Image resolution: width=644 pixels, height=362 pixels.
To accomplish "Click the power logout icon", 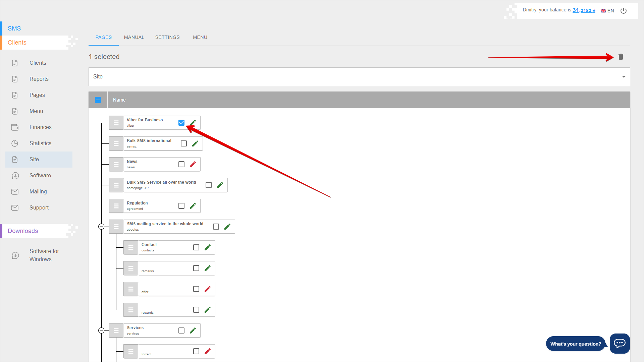I will (x=624, y=11).
